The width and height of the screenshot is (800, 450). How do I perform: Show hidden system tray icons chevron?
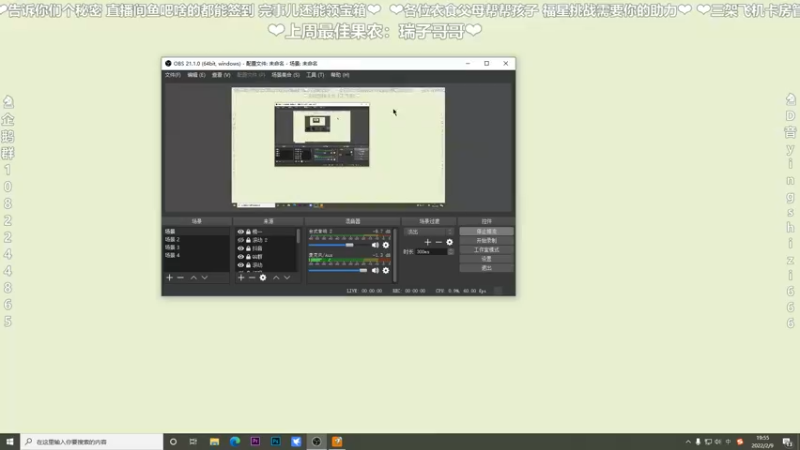point(688,442)
